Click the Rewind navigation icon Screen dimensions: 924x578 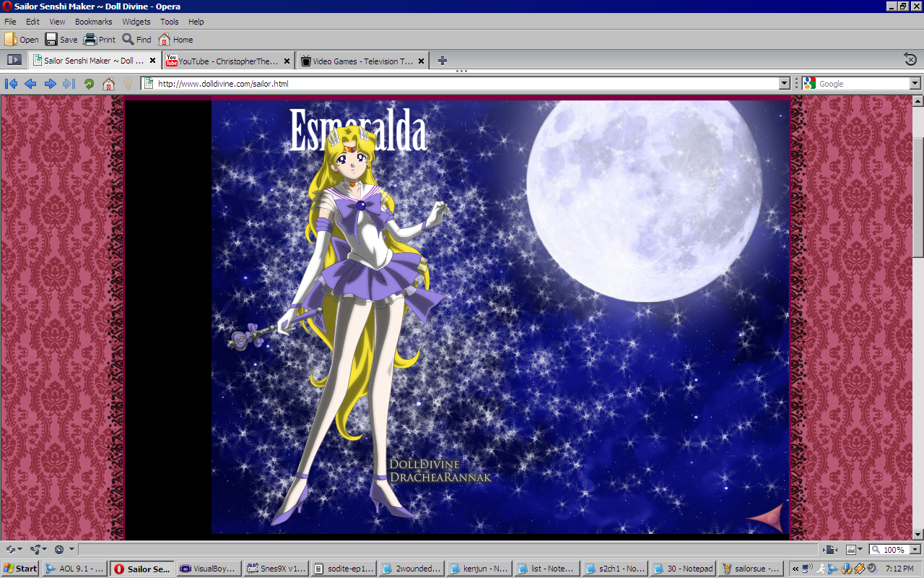(11, 84)
